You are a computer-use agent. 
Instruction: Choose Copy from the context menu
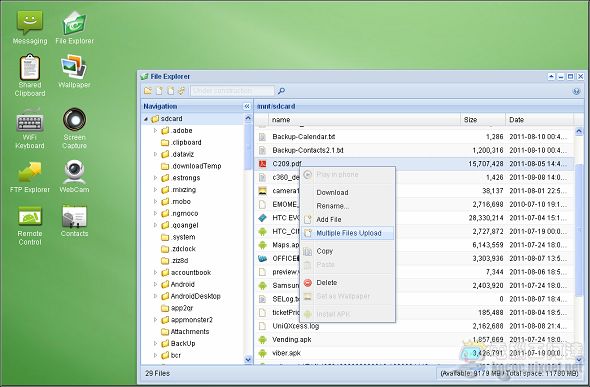(x=347, y=251)
